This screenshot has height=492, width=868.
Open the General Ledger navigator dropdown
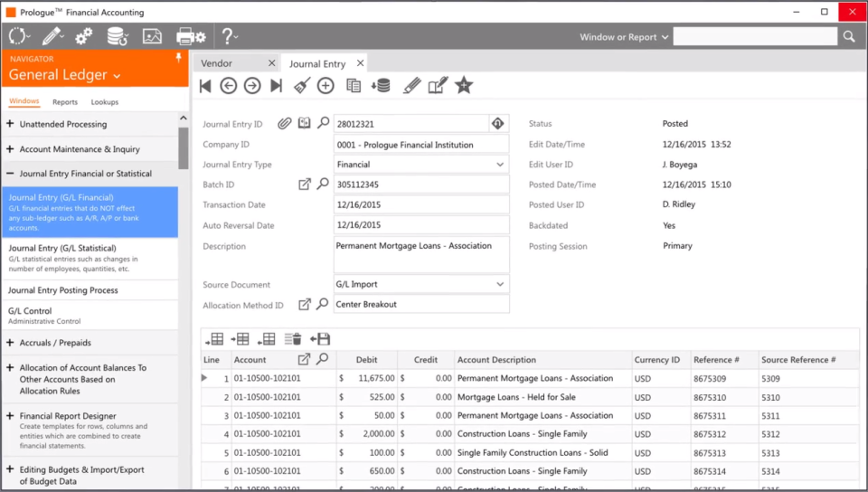coord(64,75)
